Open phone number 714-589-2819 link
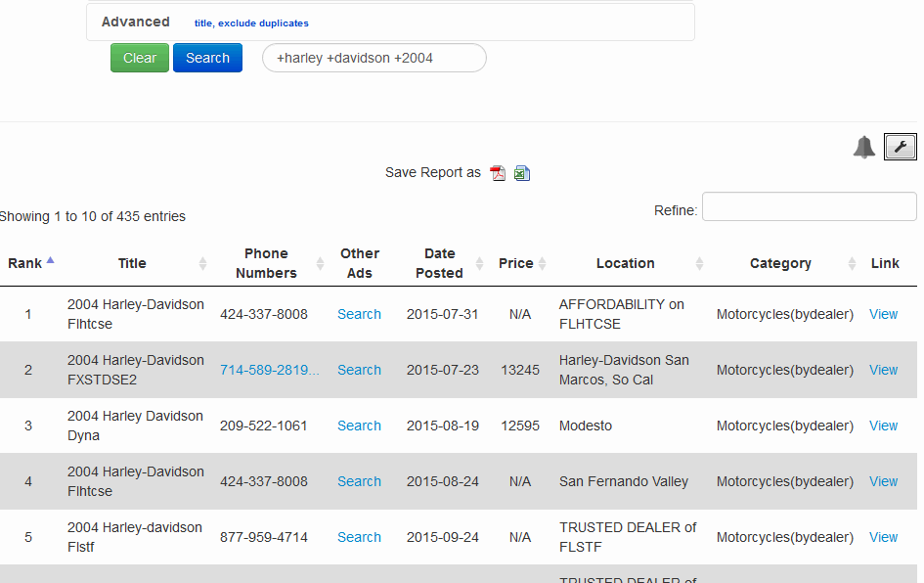Screen dimensions: 924x583 [269, 370]
